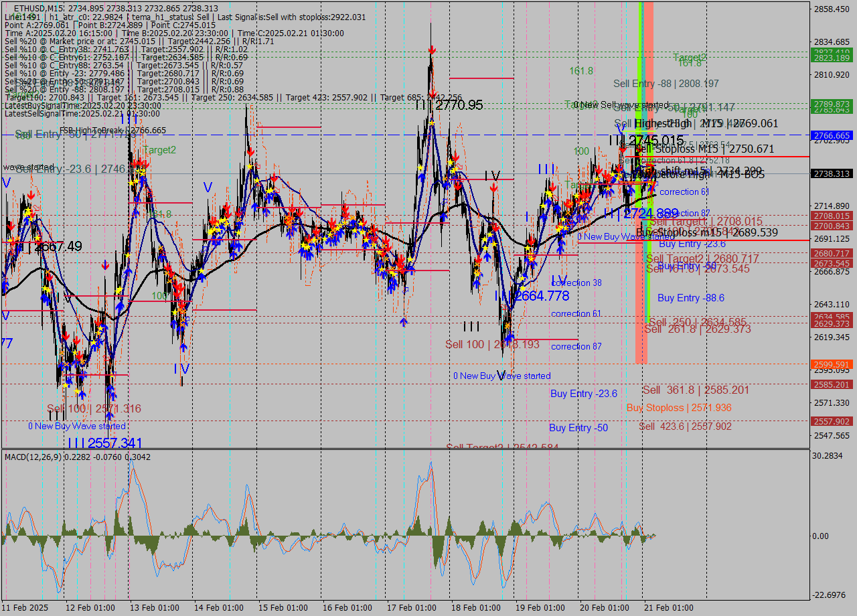The image size is (857, 616).
Task: Click the red sell arrow above the 2770.95 peak
Action: tap(432, 48)
